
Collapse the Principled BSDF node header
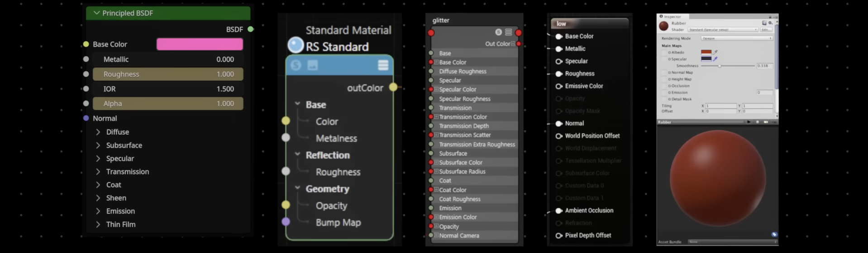pyautogui.click(x=96, y=13)
